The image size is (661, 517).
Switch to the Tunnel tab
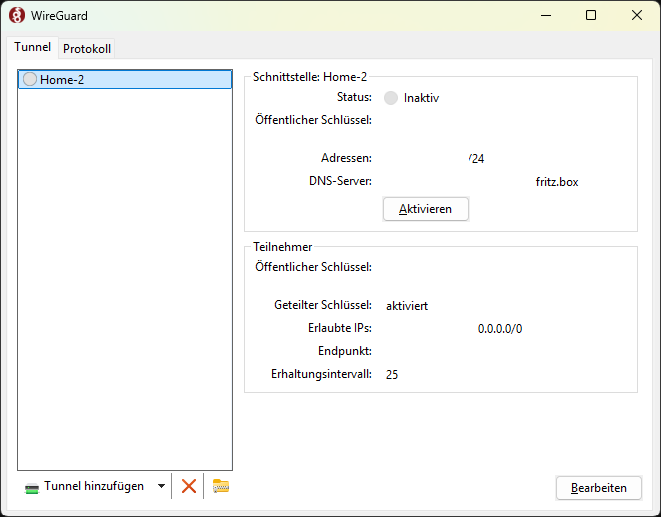(x=32, y=47)
